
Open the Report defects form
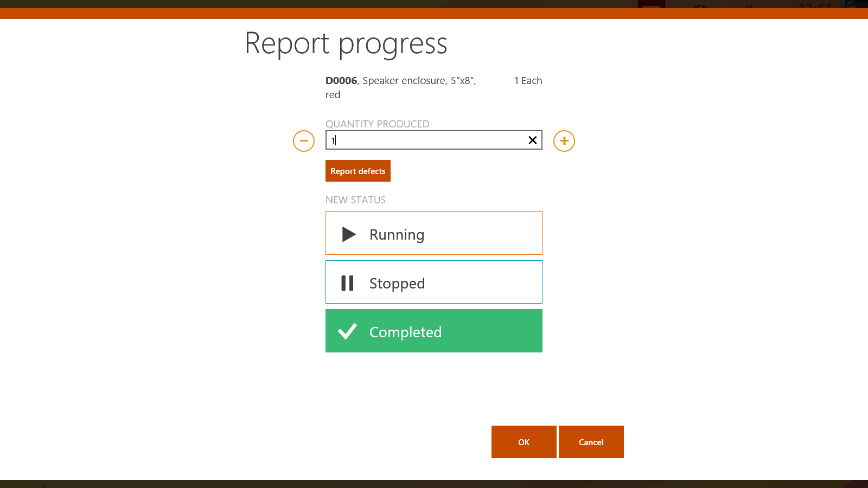[358, 171]
